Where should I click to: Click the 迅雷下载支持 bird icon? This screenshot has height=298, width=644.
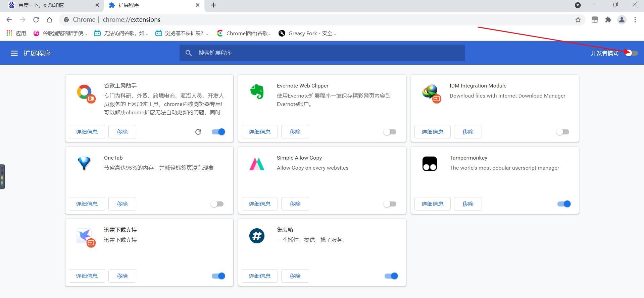click(x=86, y=238)
